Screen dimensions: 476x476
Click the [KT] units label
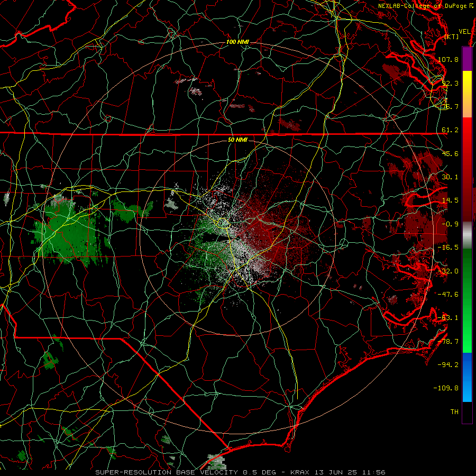click(x=452, y=36)
